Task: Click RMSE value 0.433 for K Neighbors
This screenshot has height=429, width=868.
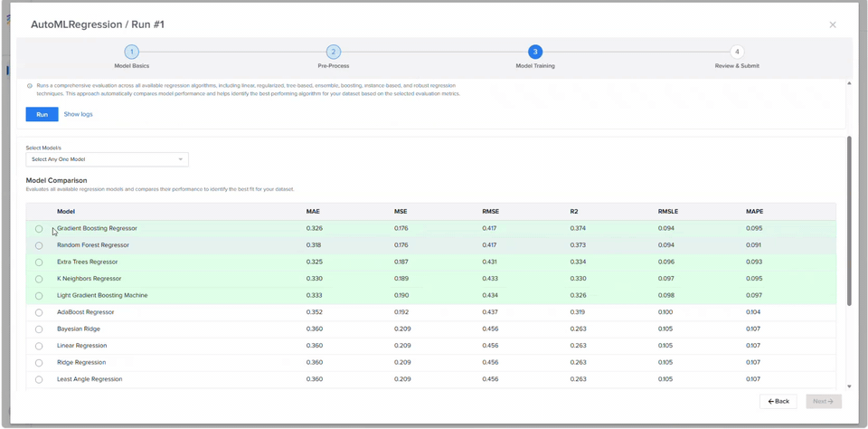Action: [x=490, y=278]
